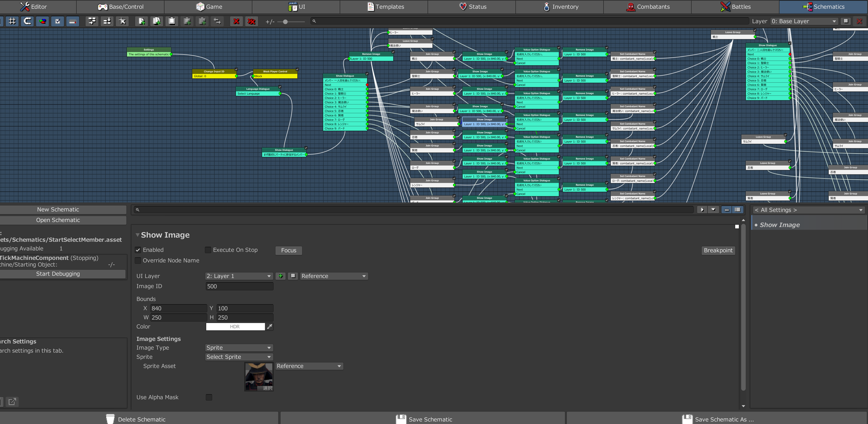Toggle the magnet snap icon
The width and height of the screenshot is (868, 424).
coord(27,21)
